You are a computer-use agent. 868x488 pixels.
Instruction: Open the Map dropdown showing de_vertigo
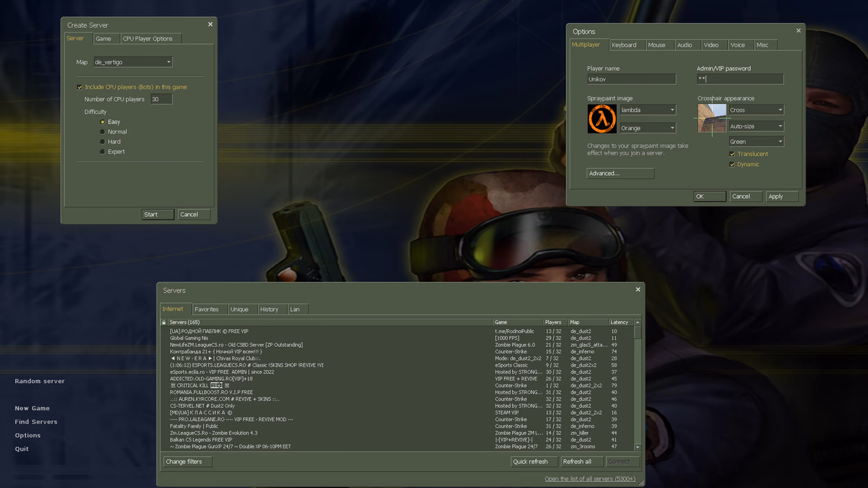click(x=133, y=62)
